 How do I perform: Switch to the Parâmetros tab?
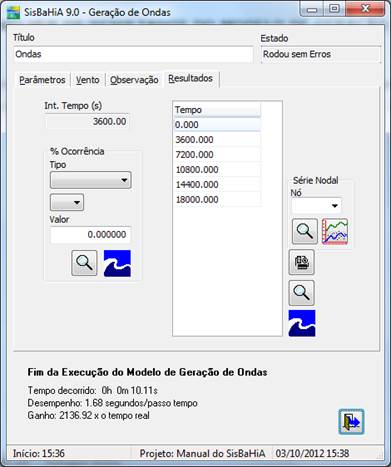42,80
